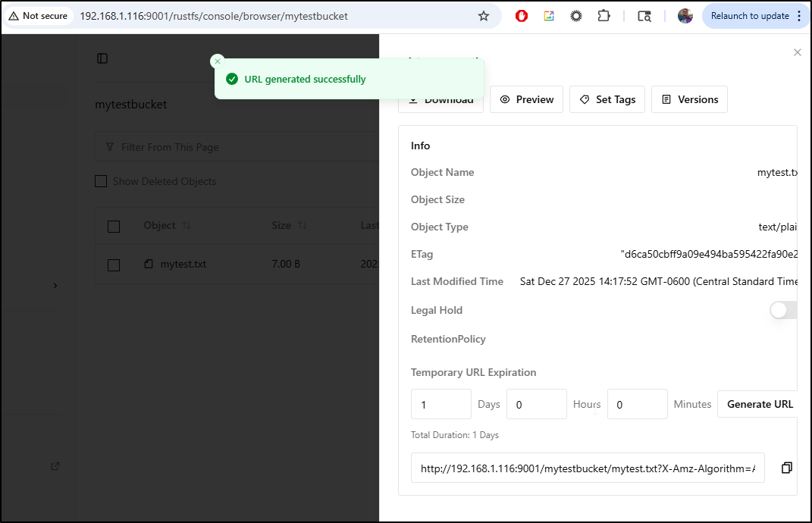Image resolution: width=812 pixels, height=523 pixels.
Task: Close the object details panel
Action: coord(797,52)
